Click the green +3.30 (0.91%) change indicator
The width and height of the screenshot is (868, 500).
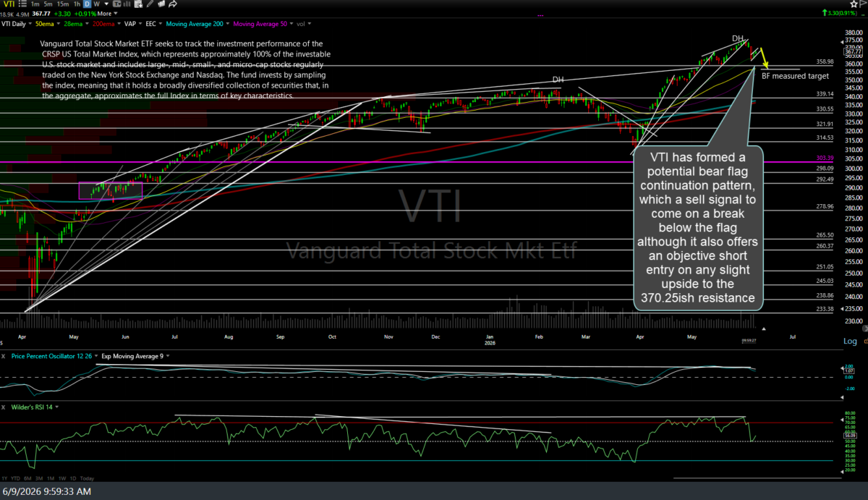(x=839, y=13)
